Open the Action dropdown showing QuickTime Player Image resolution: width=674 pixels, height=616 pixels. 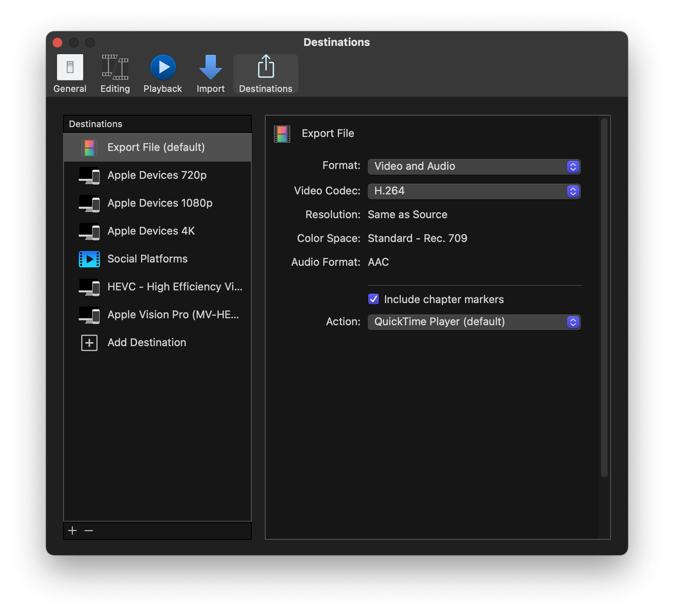pos(474,322)
